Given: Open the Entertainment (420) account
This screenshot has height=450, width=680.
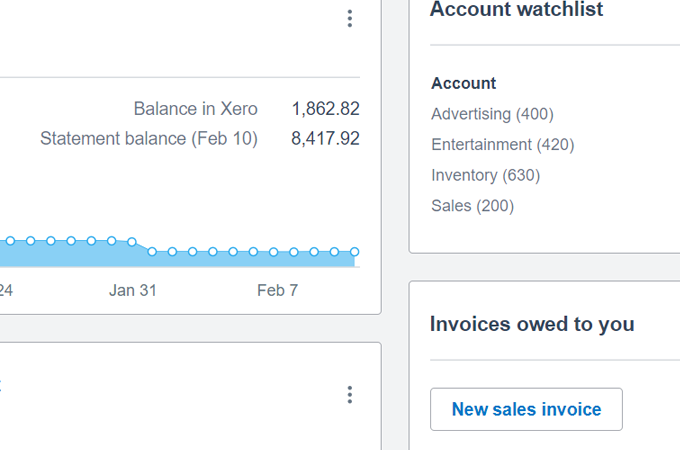Looking at the screenshot, I should 502,145.
